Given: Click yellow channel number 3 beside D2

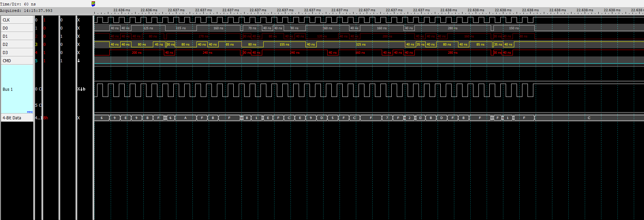Looking at the screenshot, I should (36, 45).
